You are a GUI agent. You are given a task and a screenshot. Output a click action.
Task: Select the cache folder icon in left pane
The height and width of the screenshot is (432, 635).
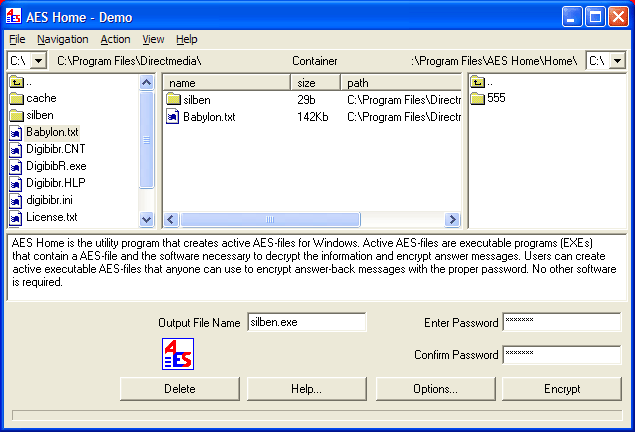[x=16, y=98]
